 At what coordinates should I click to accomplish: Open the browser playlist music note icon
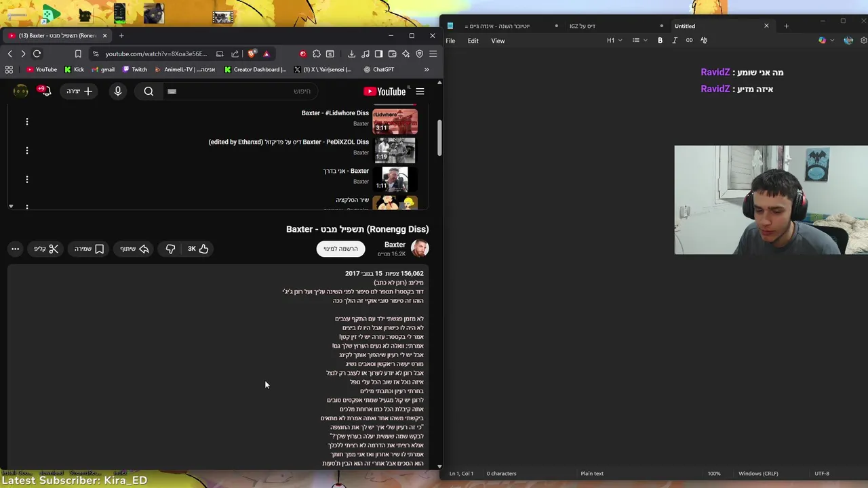(366, 54)
